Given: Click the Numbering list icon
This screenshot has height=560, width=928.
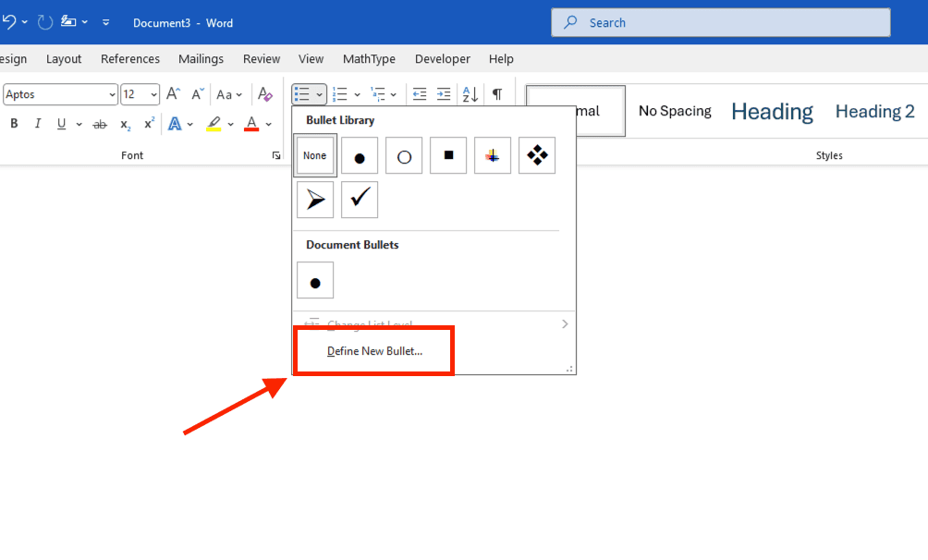Looking at the screenshot, I should point(340,94).
